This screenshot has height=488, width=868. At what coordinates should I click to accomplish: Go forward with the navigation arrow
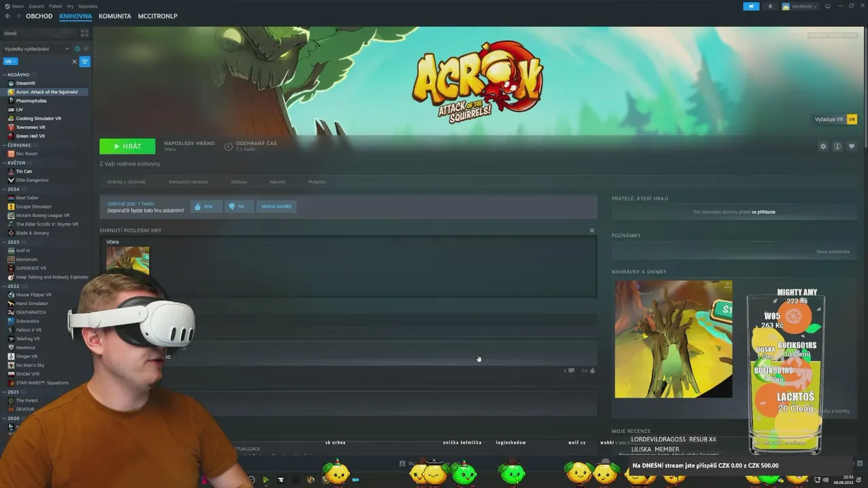[x=18, y=16]
